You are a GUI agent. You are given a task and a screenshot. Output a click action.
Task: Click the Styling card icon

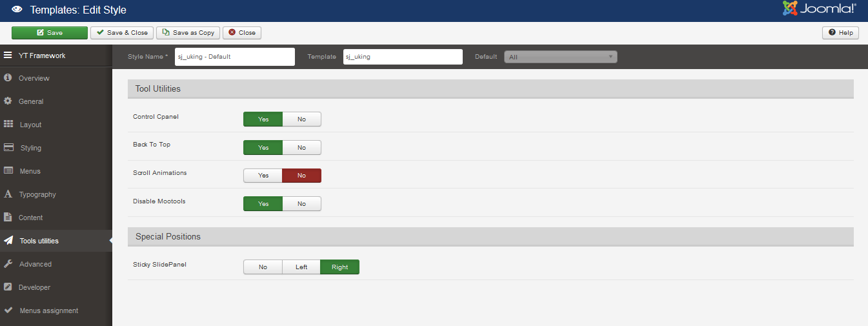point(8,148)
